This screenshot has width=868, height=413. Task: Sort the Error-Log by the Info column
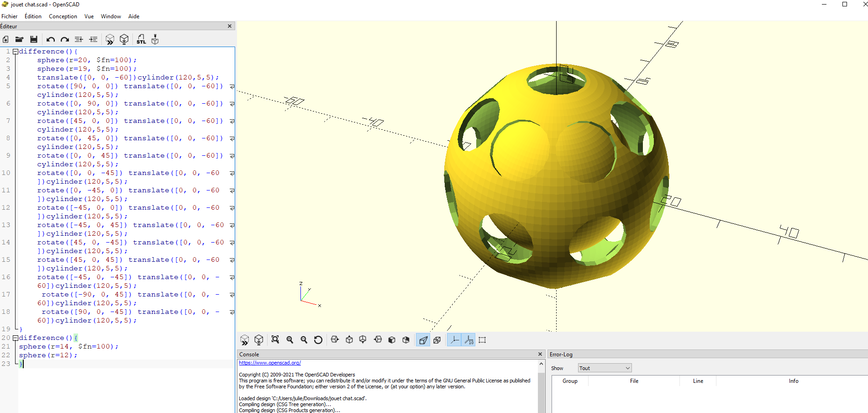pyautogui.click(x=794, y=381)
